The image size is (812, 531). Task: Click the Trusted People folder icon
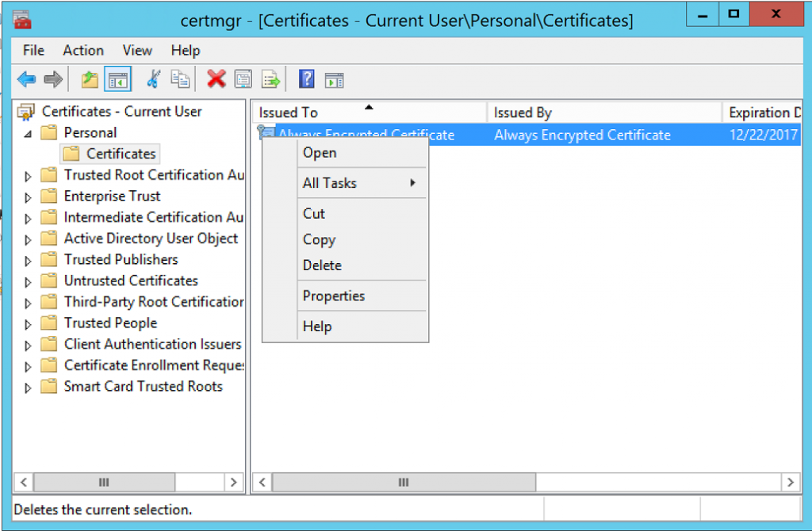(48, 323)
